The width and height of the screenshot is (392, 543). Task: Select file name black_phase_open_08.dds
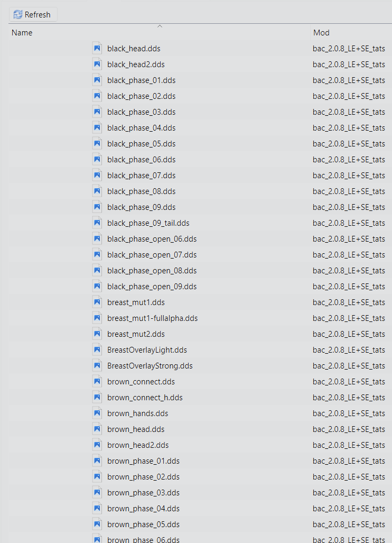click(x=152, y=271)
